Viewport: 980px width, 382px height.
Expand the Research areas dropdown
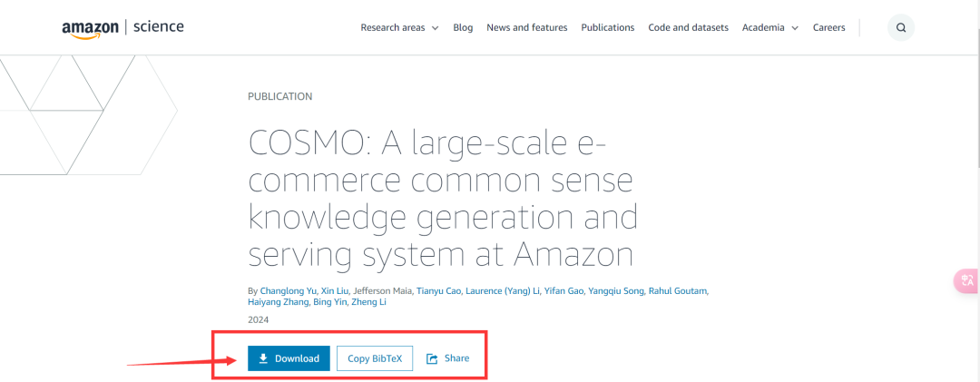[399, 28]
